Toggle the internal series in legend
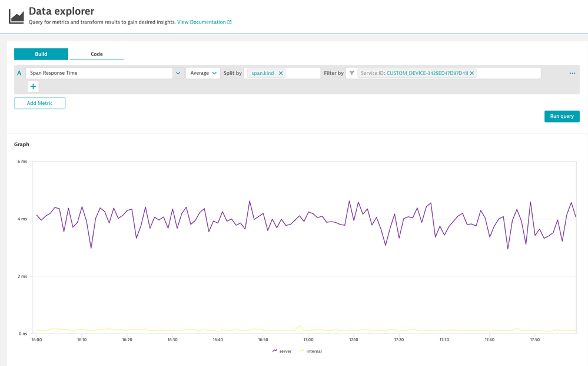This screenshot has height=366, width=588. tap(310, 351)
